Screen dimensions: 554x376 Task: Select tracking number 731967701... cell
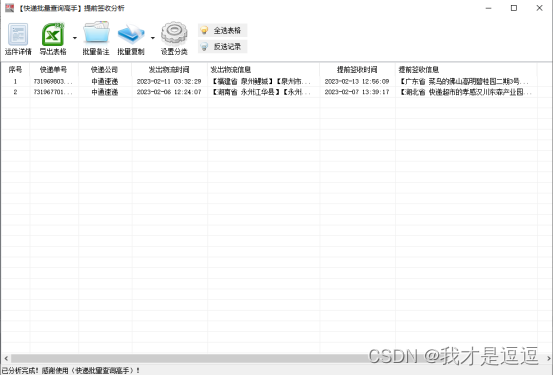pyautogui.click(x=54, y=92)
